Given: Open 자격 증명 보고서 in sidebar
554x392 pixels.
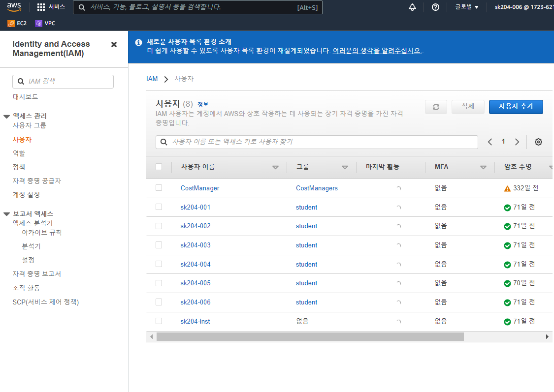Looking at the screenshot, I should tap(37, 274).
